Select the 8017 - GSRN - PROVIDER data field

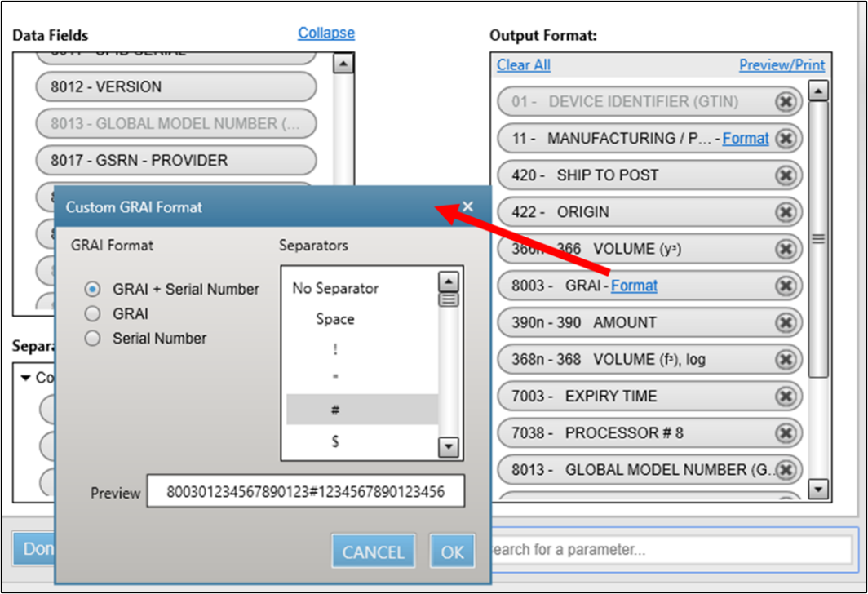click(176, 161)
